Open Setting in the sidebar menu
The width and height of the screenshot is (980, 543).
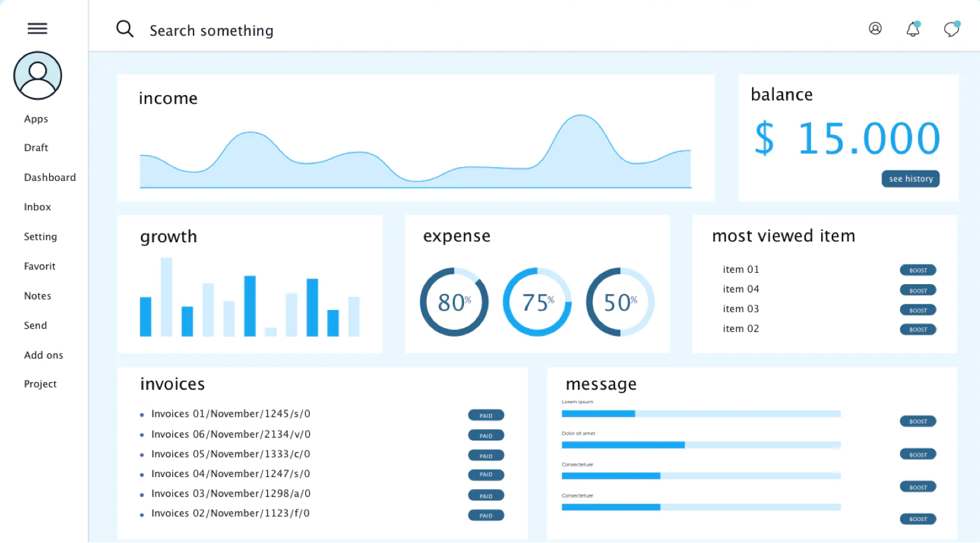(41, 237)
